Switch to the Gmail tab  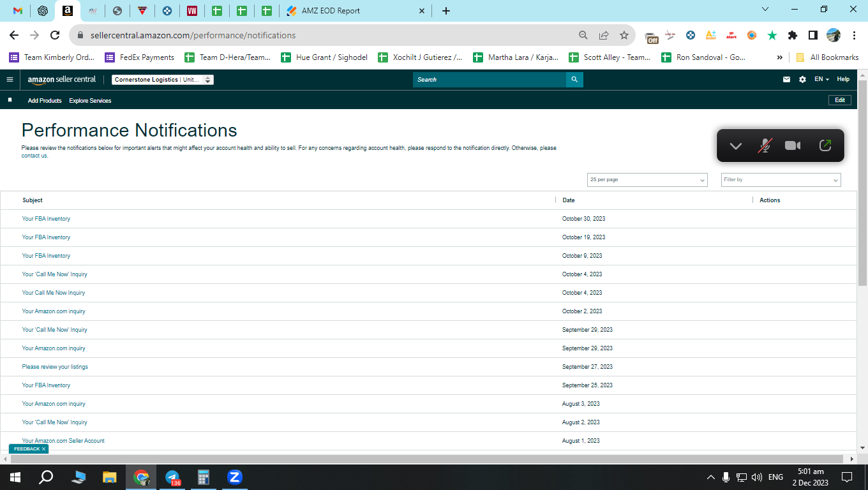click(18, 11)
